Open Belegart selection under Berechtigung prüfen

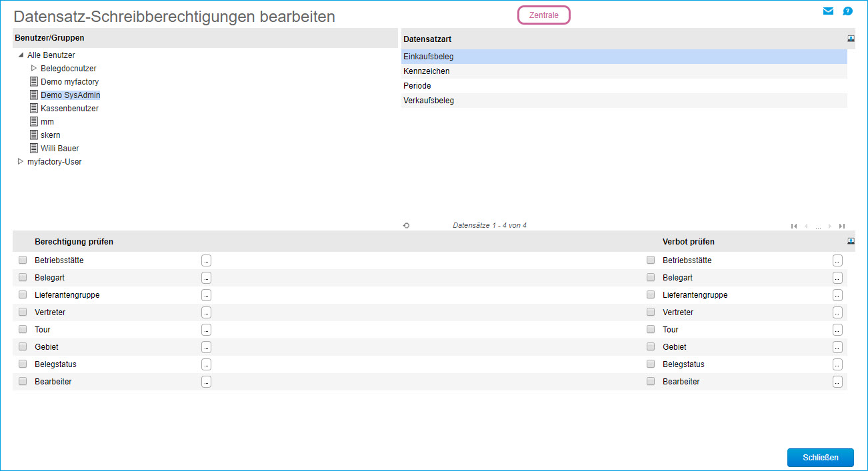[x=206, y=278]
